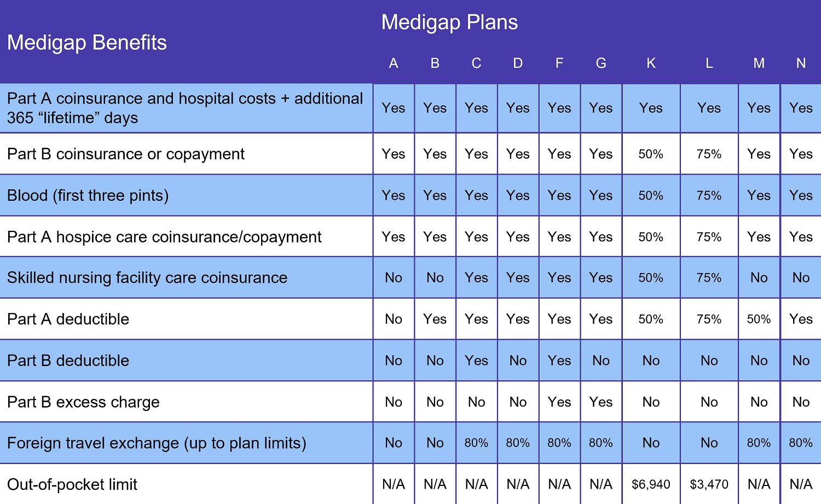This screenshot has width=821, height=504.
Task: Click Plan F's Yes in Part B excess charge row
Action: coord(559,402)
